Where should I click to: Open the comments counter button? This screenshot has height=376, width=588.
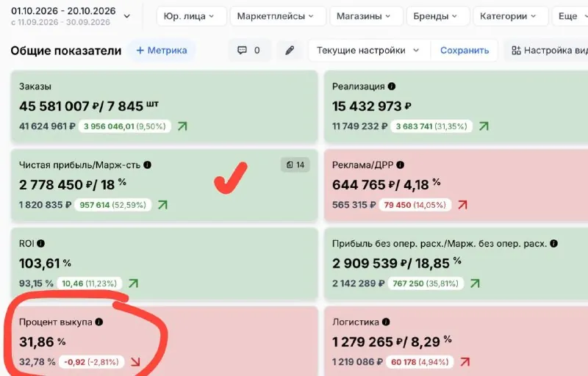click(249, 50)
